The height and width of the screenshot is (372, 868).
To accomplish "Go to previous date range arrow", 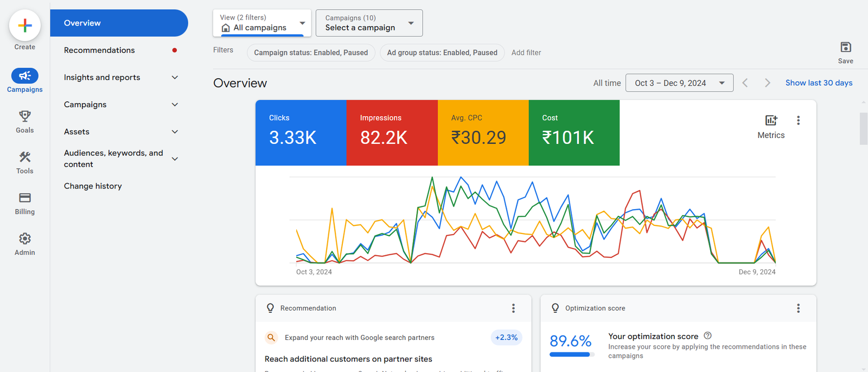I will pyautogui.click(x=745, y=83).
